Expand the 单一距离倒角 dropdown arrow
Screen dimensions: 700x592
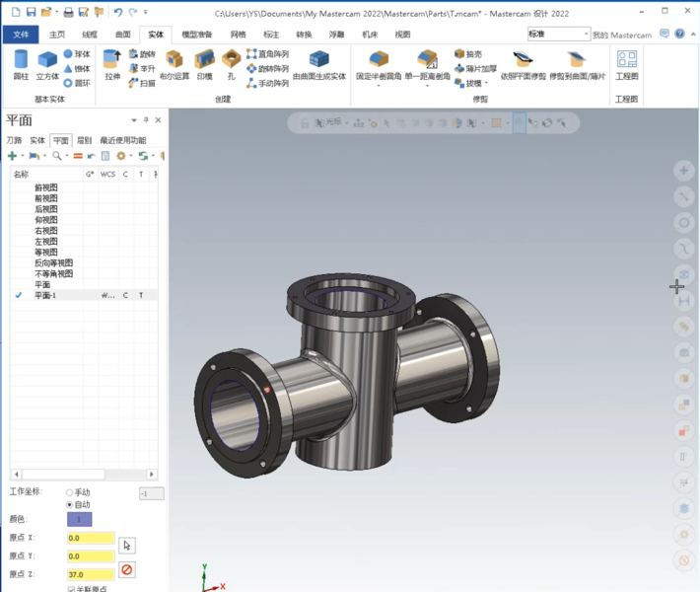[x=427, y=85]
